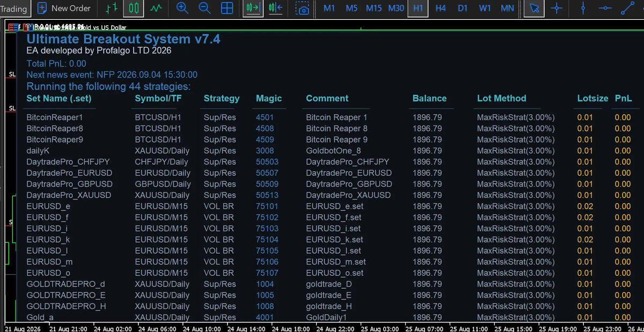Click the EURUSD_k set name
Image resolution: width=644 pixels, height=332 pixels.
tap(48, 239)
